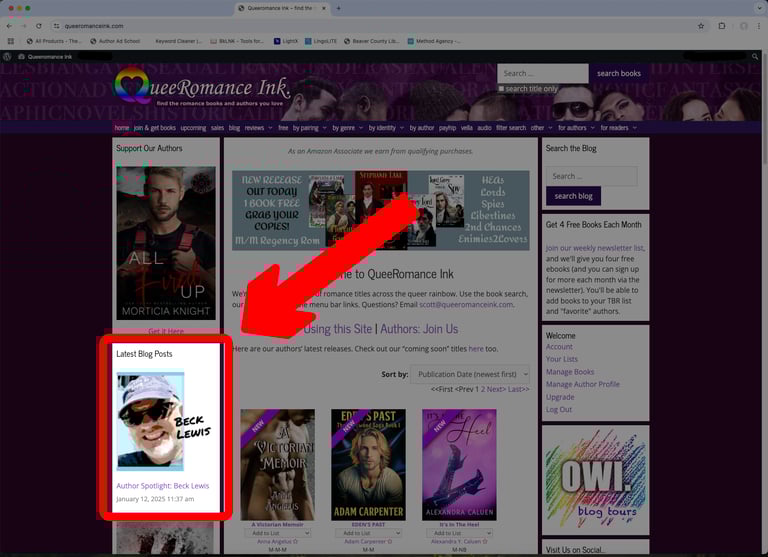The image size is (768, 557).
Task: Open the All First Up book cover
Action: click(166, 243)
